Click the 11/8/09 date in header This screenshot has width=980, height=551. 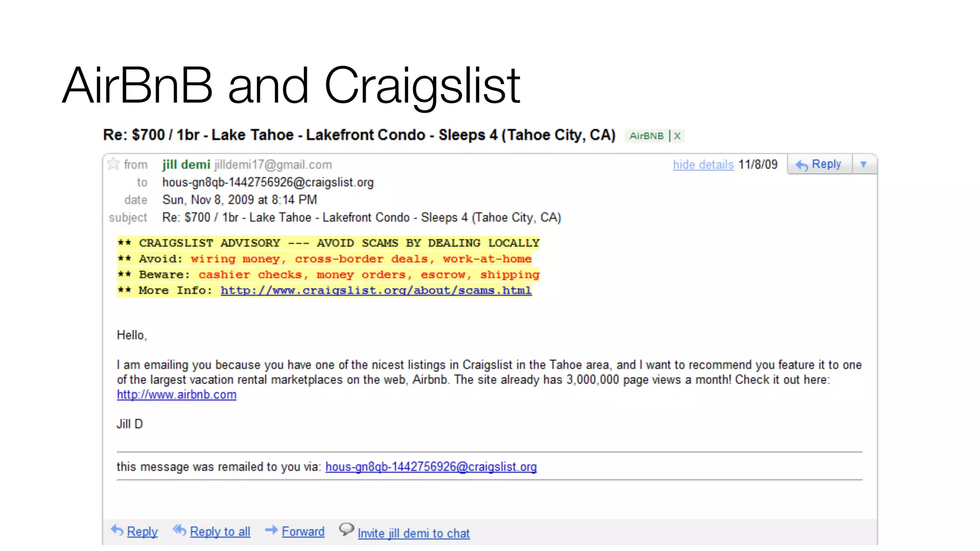pyautogui.click(x=758, y=165)
